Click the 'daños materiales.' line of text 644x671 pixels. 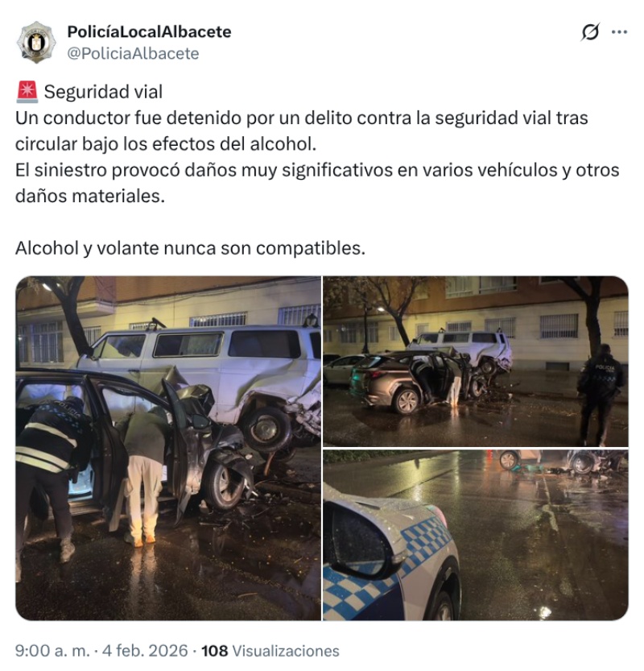click(x=90, y=197)
